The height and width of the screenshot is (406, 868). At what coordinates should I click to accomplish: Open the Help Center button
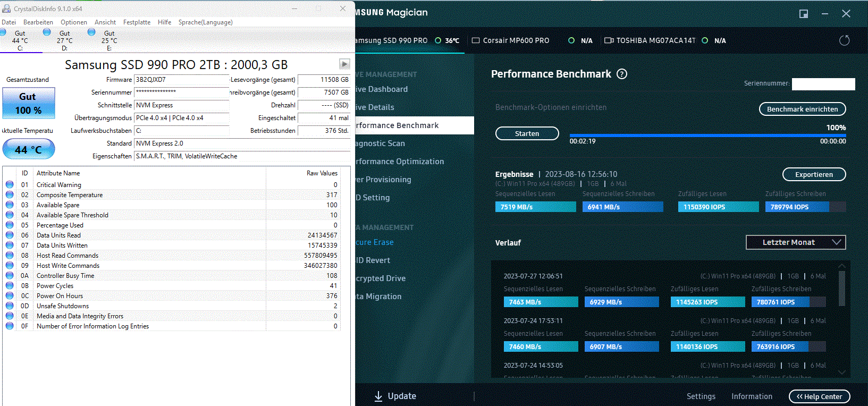[x=819, y=396]
